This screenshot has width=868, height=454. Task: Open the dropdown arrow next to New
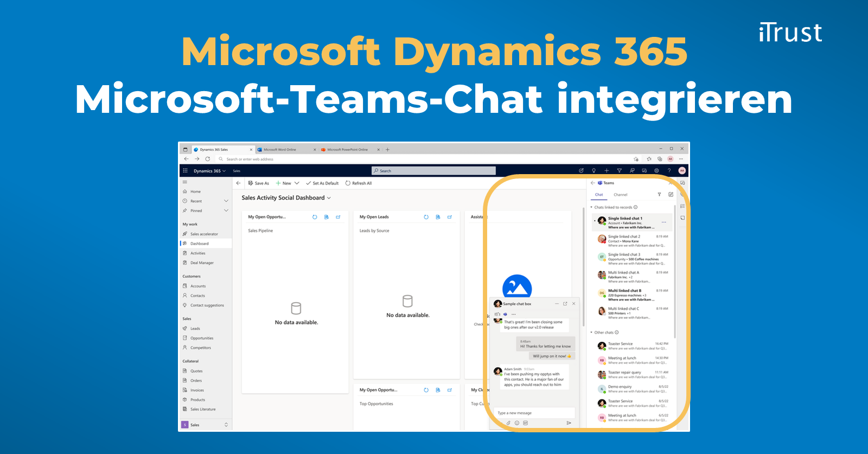[297, 183]
